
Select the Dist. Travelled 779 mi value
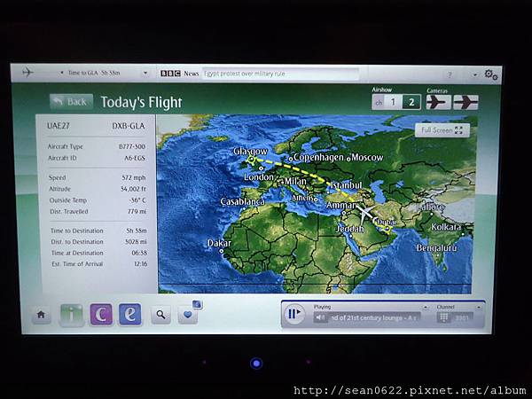(x=137, y=211)
